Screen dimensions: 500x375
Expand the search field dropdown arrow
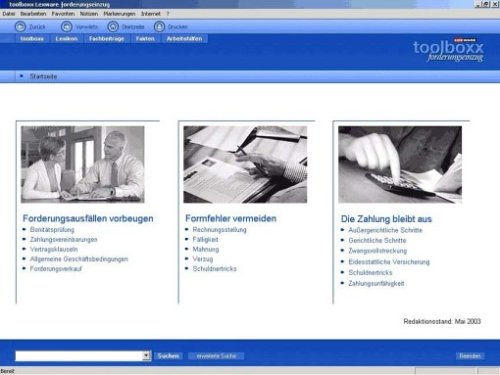pos(146,356)
